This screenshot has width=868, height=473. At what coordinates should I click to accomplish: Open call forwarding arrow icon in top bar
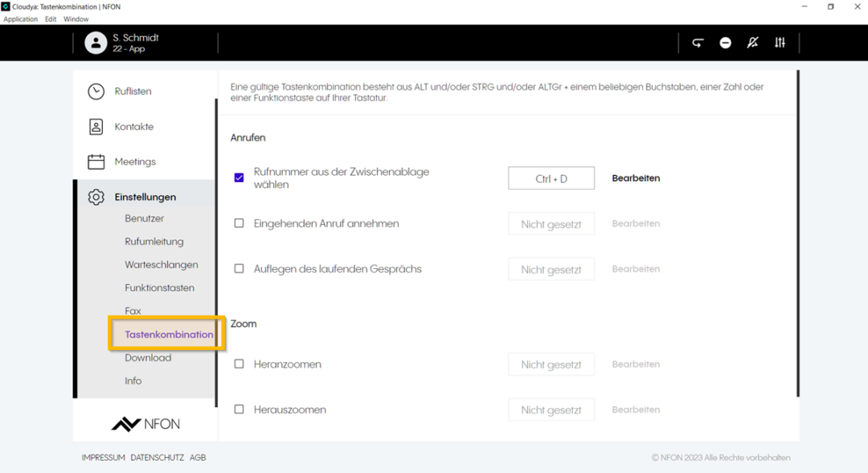click(x=698, y=43)
